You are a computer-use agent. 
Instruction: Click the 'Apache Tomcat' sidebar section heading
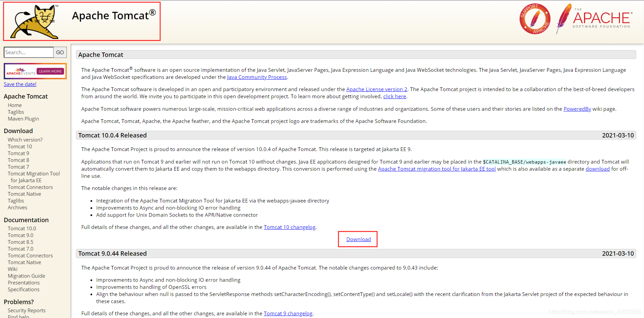coord(26,97)
